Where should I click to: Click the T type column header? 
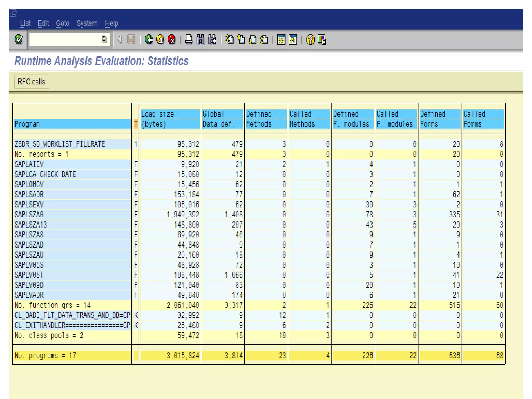136,124
